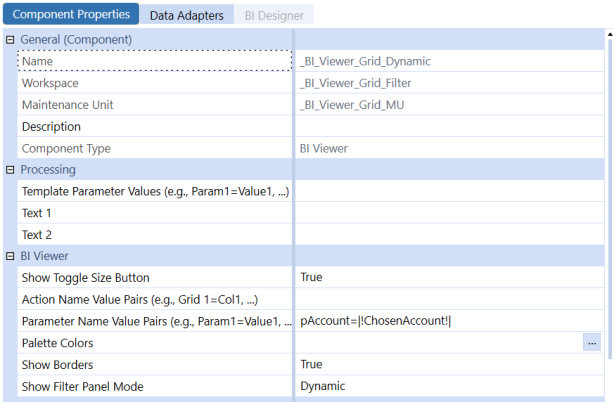
Task: Collapse the General (Component) section
Action: (10, 40)
